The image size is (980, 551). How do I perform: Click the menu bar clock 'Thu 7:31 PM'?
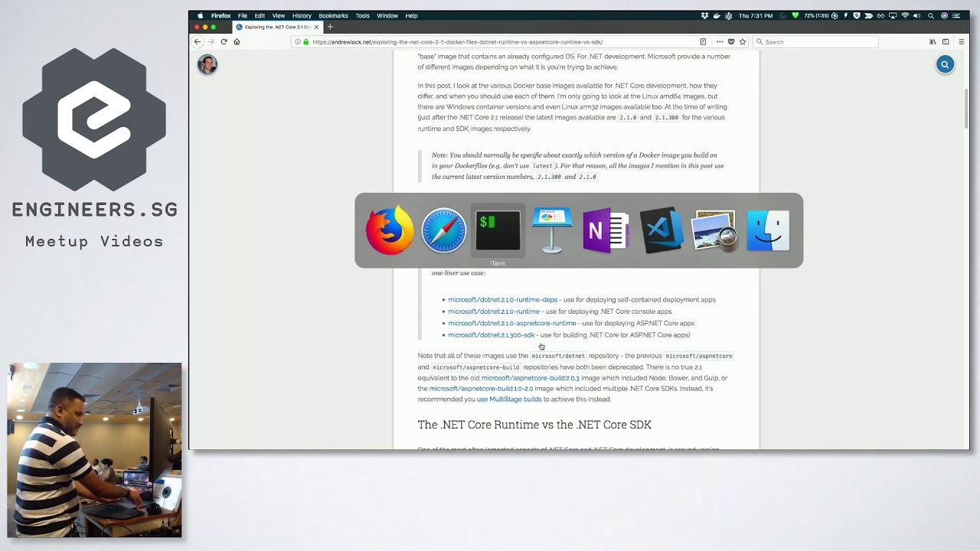click(756, 15)
